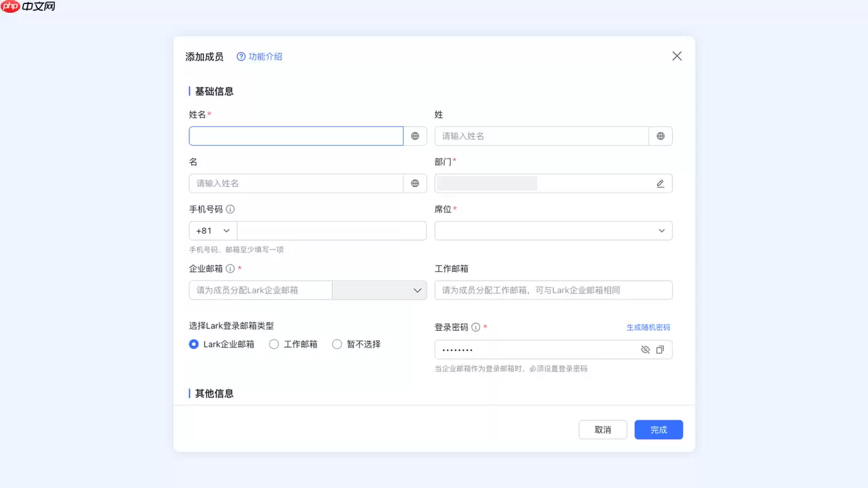Click the globe icon beside the 名 field

[415, 183]
